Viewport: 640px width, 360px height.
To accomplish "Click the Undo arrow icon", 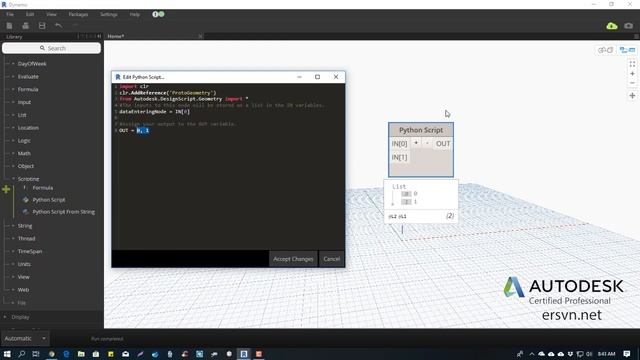I will click(x=58, y=26).
